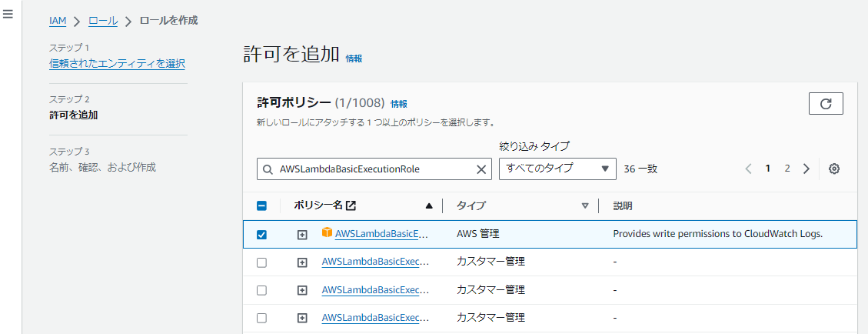Open second customer-managed AWSLambdaBasicExec… link

point(375,289)
